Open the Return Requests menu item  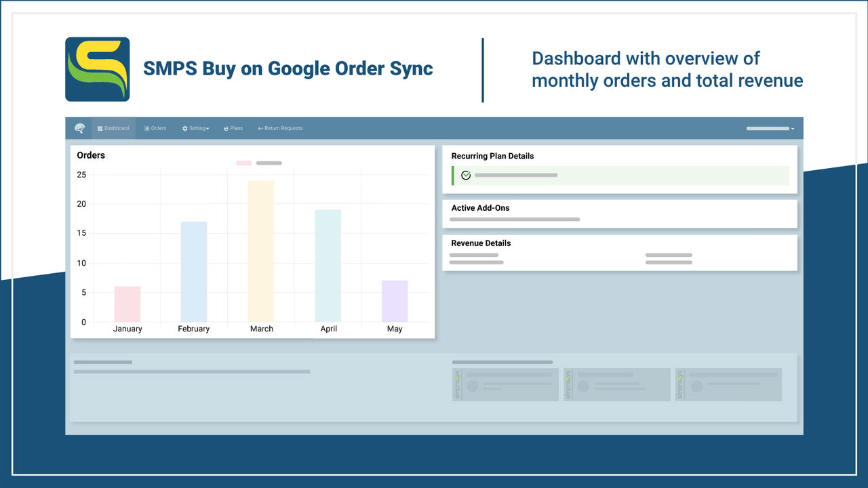(x=279, y=128)
